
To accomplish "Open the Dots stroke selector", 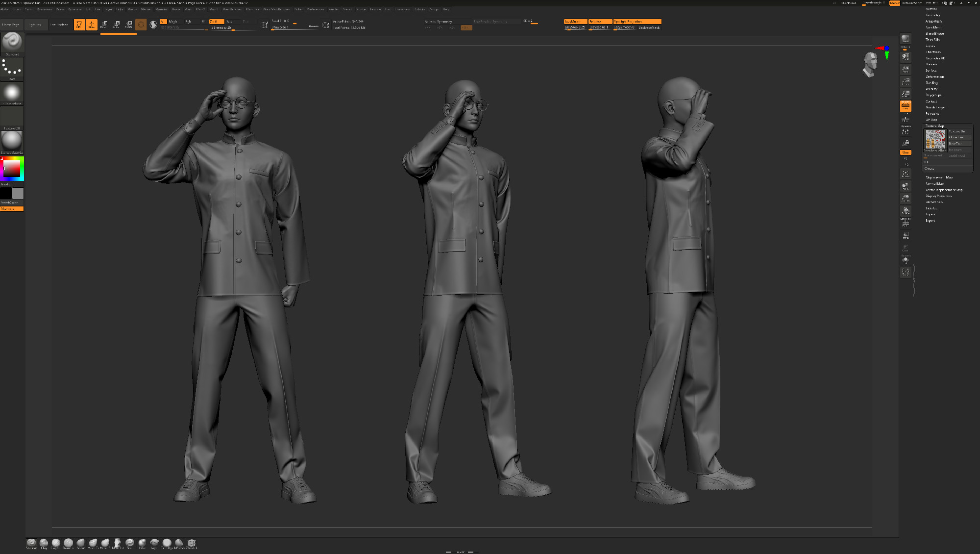I will pos(12,69).
